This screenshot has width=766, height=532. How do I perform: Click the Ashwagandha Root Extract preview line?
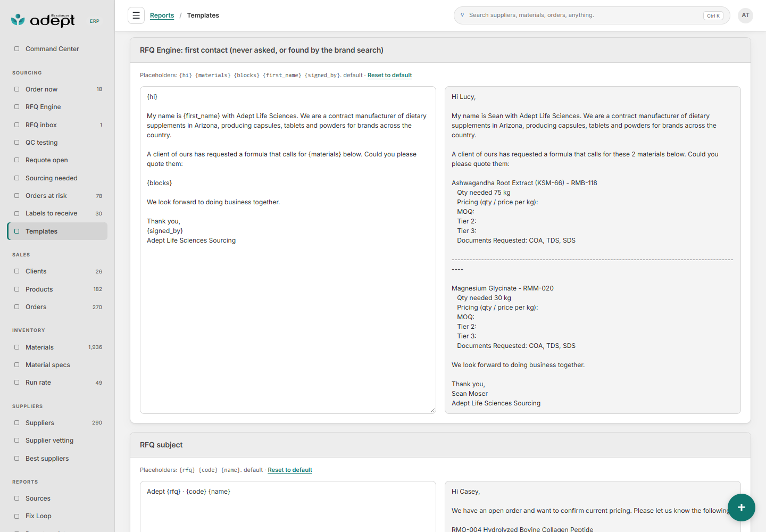pyautogui.click(x=524, y=183)
